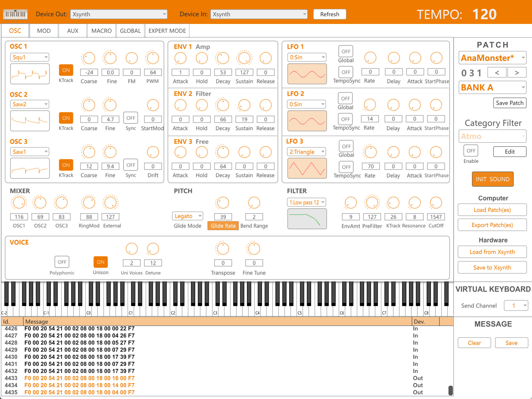This screenshot has height=399, width=532.
Task: Click the keyboard icon in the top-left corner
Action: coord(15,14)
